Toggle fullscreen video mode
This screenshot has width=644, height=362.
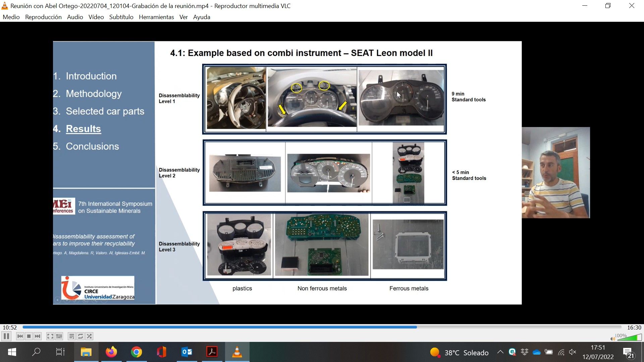click(50, 336)
